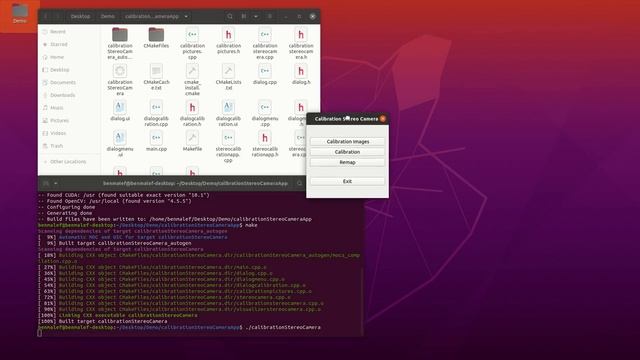The height and width of the screenshot is (360, 640).
Task: Click the terminal cursor line
Action: (x=40, y=333)
